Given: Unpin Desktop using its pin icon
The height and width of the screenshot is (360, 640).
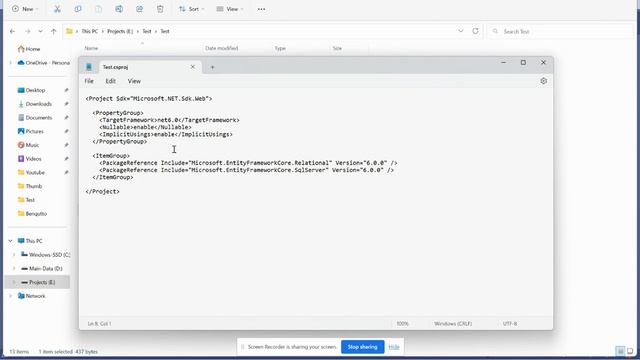Looking at the screenshot, I should (x=66, y=90).
